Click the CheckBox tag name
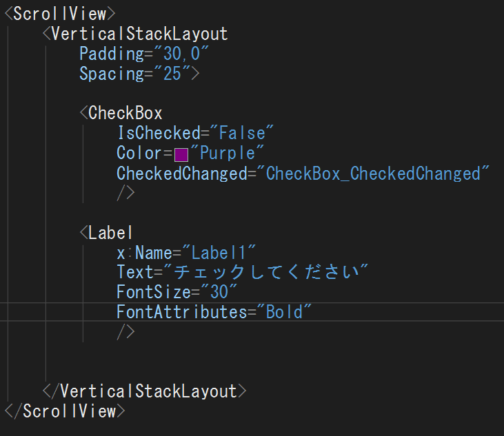Viewport: 504px width, 436px height. pos(125,114)
